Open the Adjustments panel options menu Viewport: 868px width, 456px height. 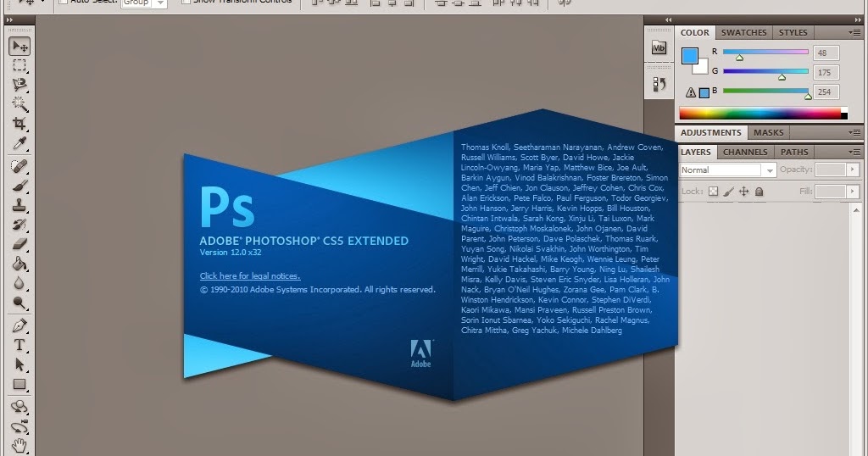point(854,133)
